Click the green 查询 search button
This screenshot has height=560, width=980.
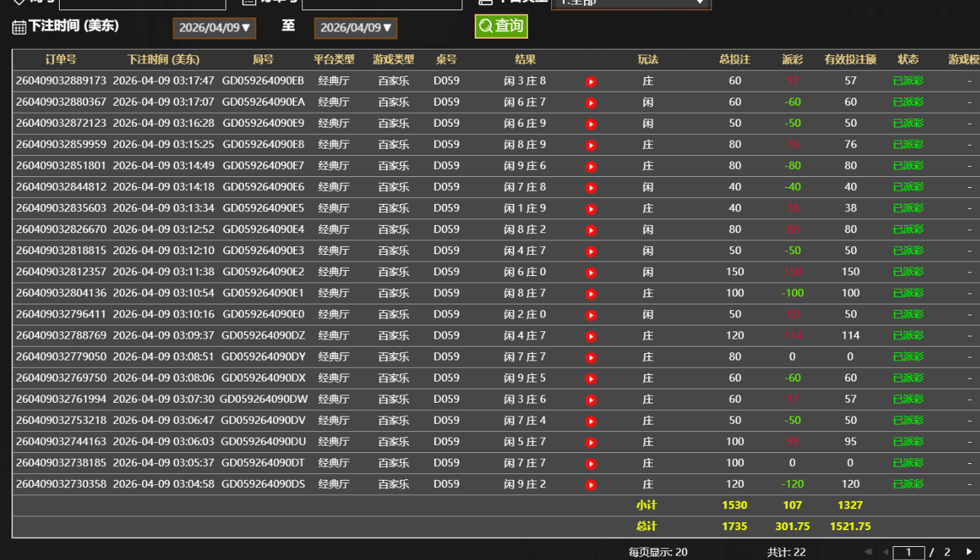pyautogui.click(x=501, y=26)
